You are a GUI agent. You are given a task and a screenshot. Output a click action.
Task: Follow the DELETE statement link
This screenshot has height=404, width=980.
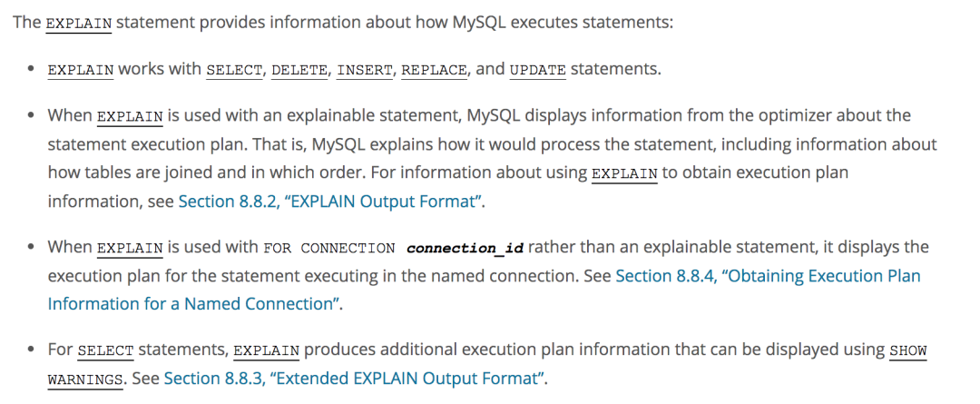pyautogui.click(x=299, y=69)
